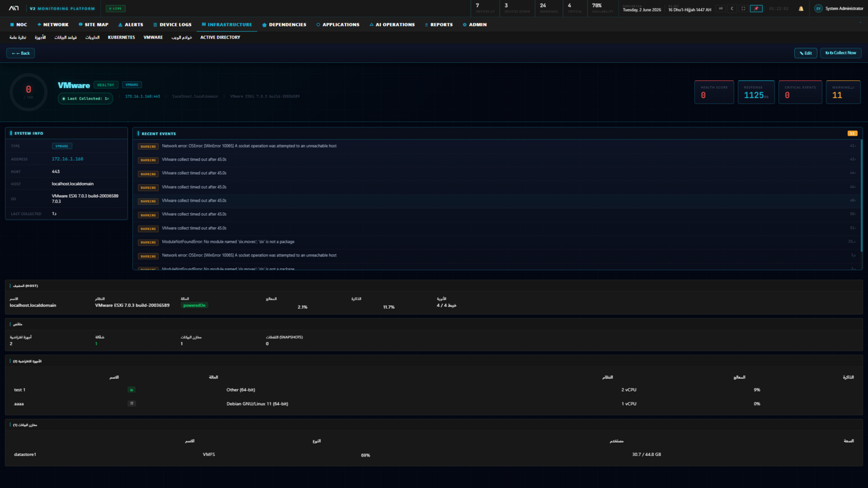The width and height of the screenshot is (868, 488).
Task: Toggle fullscreen mode icon
Action: point(743,9)
